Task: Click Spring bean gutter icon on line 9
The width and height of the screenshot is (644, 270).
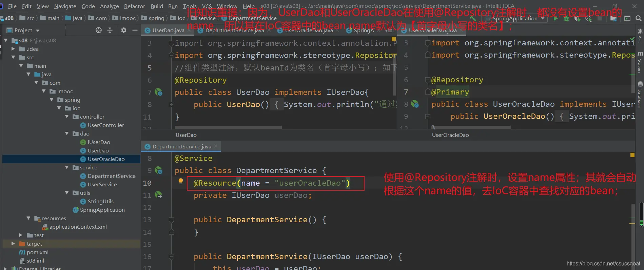Action: pos(158,170)
